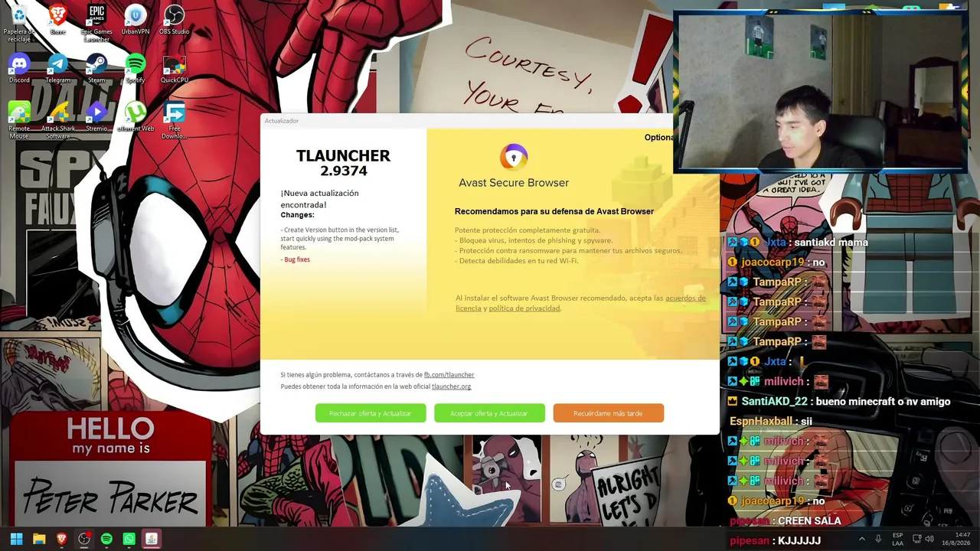980x551 pixels.
Task: Select the TLauncher Java app in taskbar
Action: click(x=152, y=539)
